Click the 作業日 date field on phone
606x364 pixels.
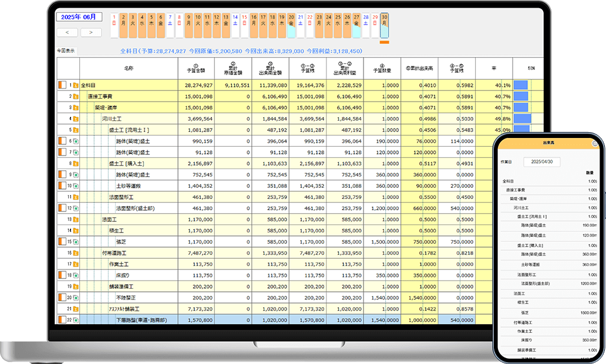click(542, 161)
